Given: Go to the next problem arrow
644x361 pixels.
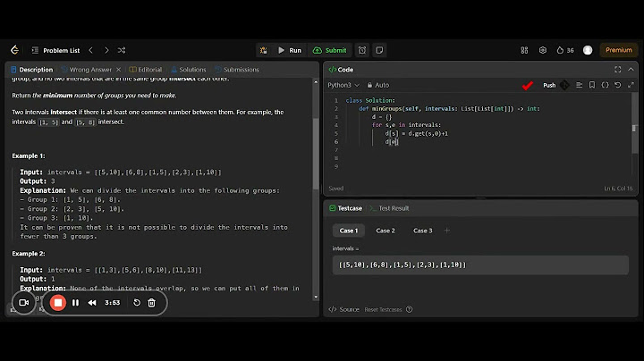Looking at the screenshot, I should (106, 50).
